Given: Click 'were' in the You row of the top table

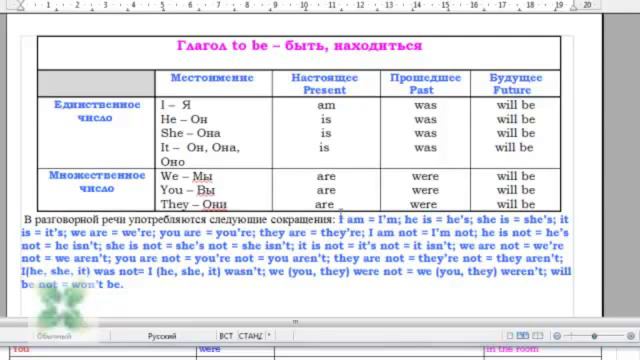Looking at the screenshot, I should coord(425,191).
